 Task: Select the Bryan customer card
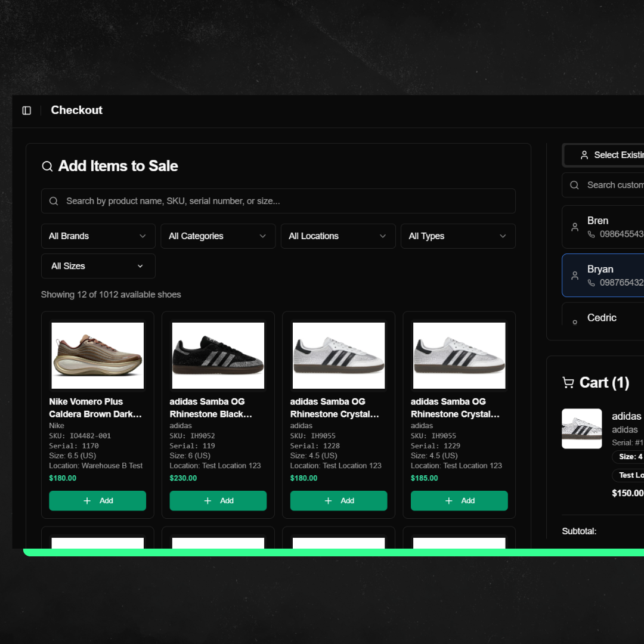[x=608, y=275]
